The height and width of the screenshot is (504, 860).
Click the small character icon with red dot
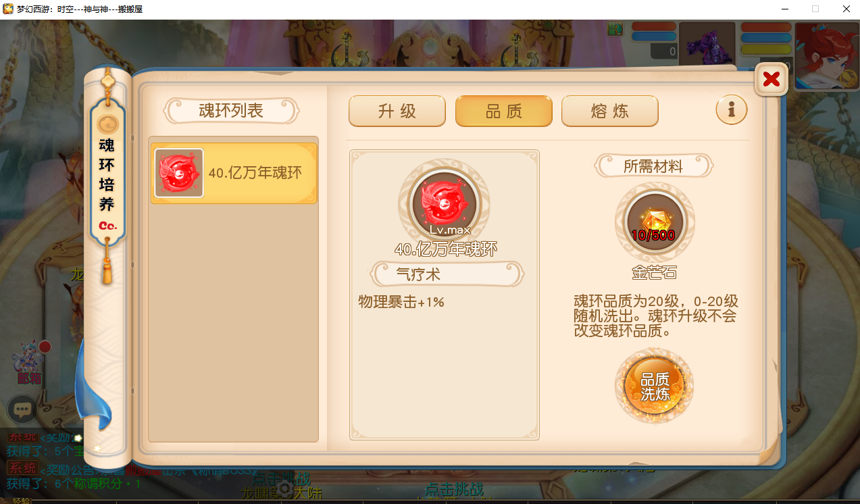(x=30, y=361)
